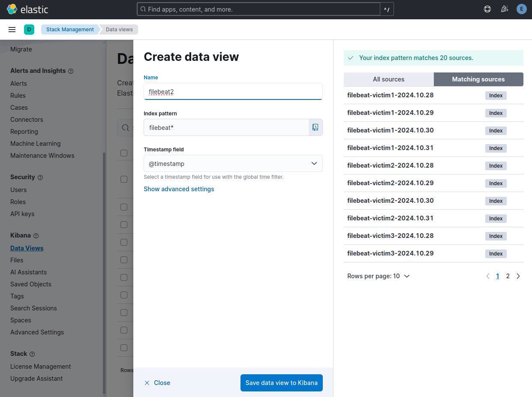This screenshot has height=397, width=532.
Task: Click filebeat-victim3-2024.10.28 source row
Action: pos(433,236)
